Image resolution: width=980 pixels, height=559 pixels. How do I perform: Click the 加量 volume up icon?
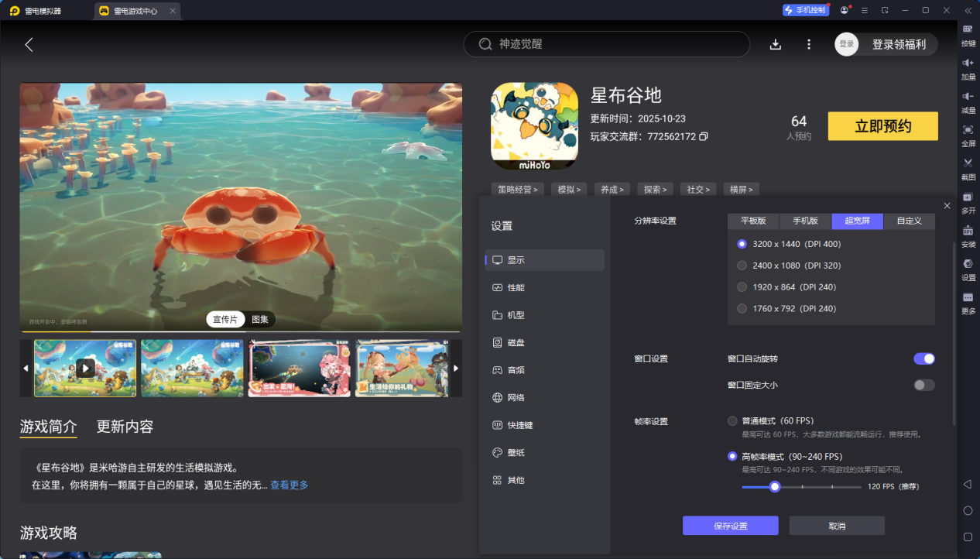[968, 63]
